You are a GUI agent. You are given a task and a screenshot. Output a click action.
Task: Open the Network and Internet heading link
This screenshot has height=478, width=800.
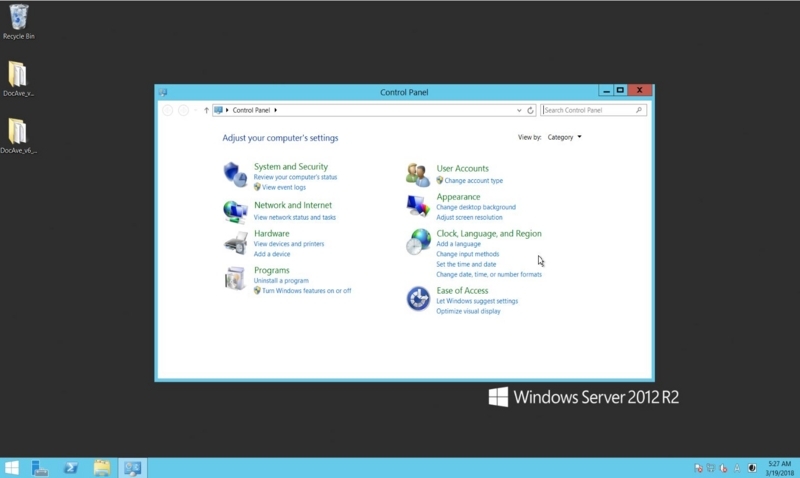click(293, 205)
